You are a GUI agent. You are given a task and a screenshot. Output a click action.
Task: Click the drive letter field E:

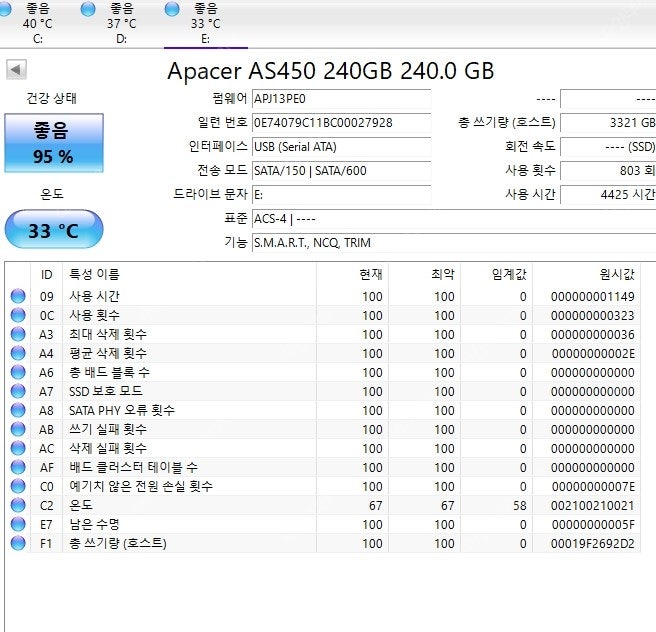click(341, 194)
